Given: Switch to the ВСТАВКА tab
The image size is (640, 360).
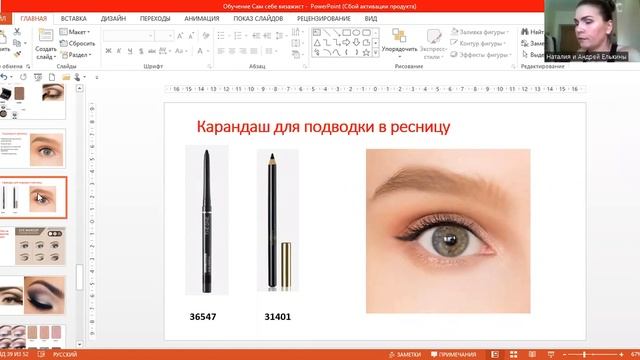Looking at the screenshot, I should pos(73,19).
